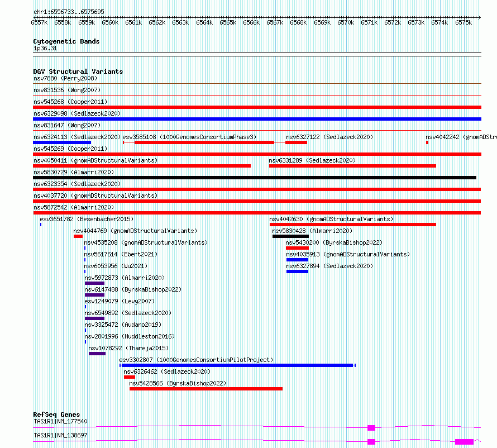Click the chr1:6556733..6575695 coordinate text
Screen dimensions: 497x448
[x=69, y=12]
